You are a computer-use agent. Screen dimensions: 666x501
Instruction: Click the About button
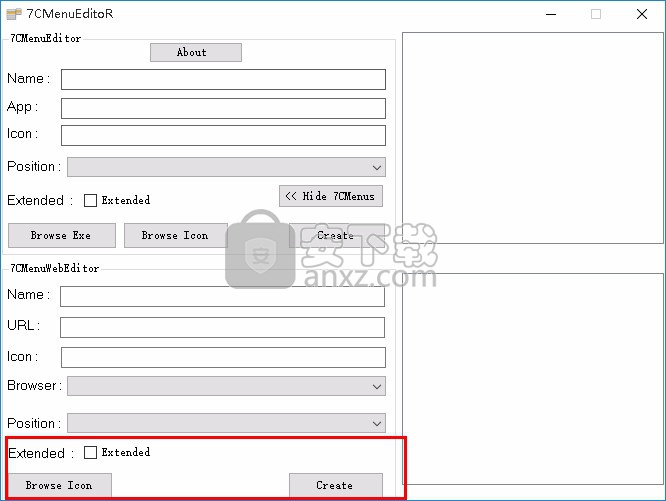click(x=196, y=52)
